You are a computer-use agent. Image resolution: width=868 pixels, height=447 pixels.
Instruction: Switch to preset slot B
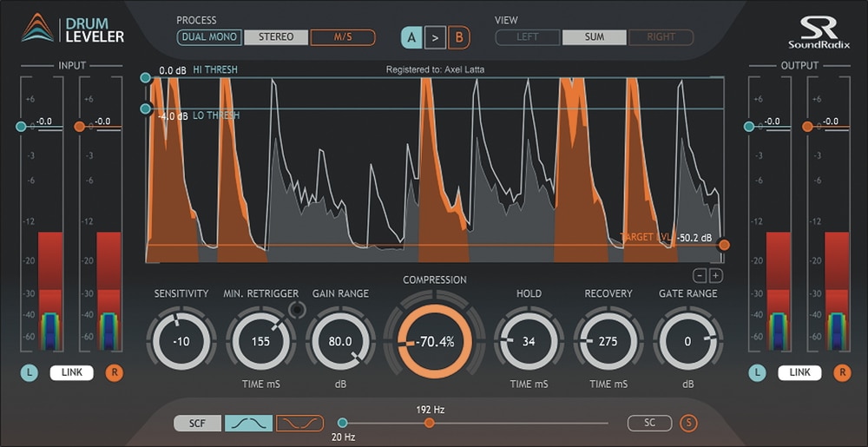tap(459, 38)
